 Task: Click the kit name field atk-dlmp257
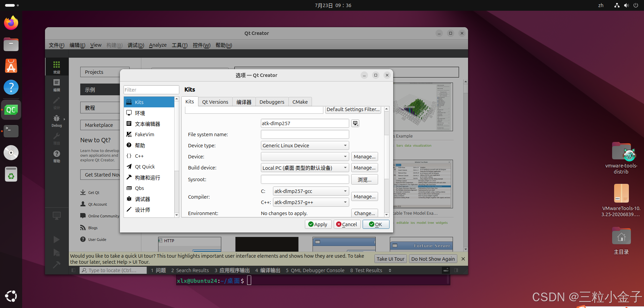tap(305, 123)
